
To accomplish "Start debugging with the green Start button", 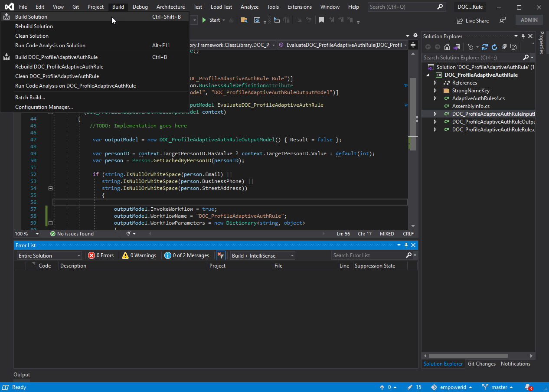I will 213,20.
